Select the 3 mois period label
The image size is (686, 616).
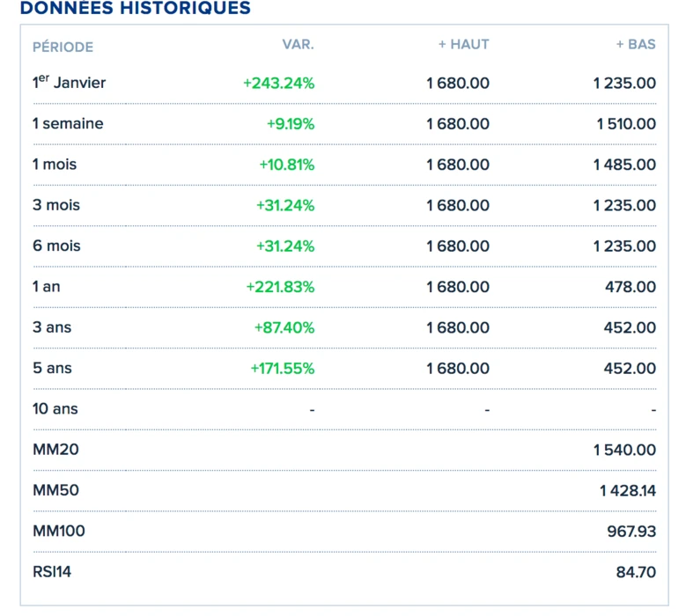tap(56, 205)
